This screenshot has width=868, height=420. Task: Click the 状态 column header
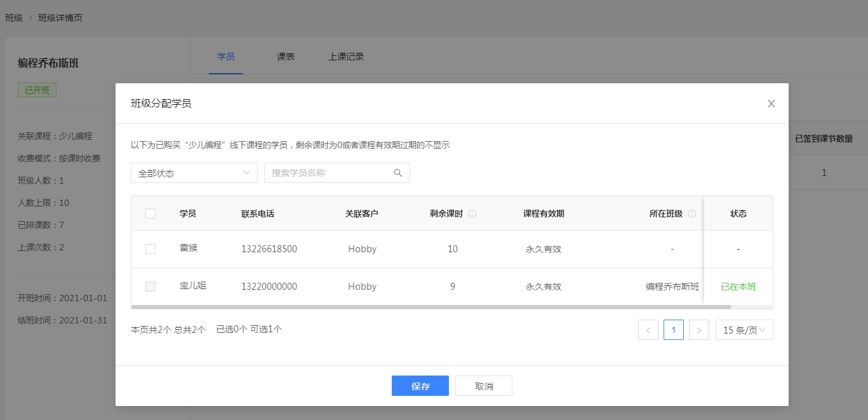click(x=738, y=213)
